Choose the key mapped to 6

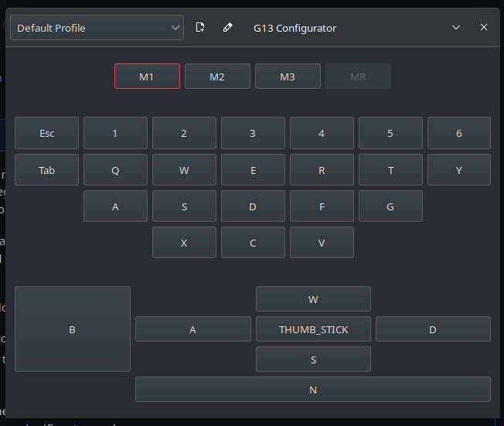coord(459,133)
